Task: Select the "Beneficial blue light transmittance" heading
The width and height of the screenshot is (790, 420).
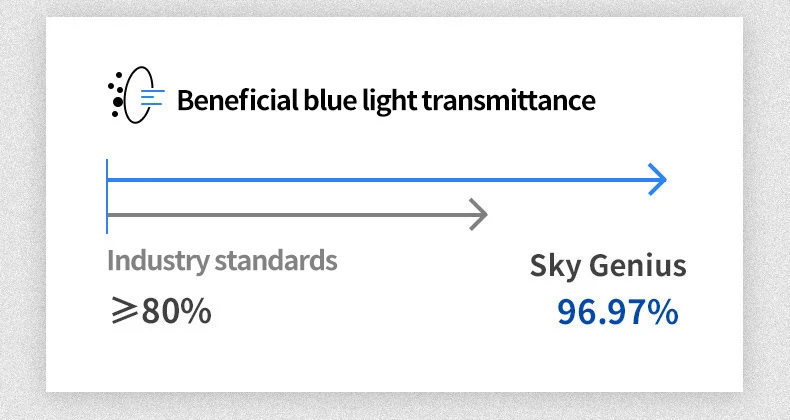Action: 385,100
